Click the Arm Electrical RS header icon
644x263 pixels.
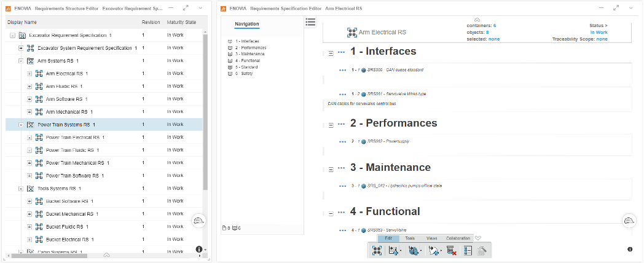[x=351, y=32]
